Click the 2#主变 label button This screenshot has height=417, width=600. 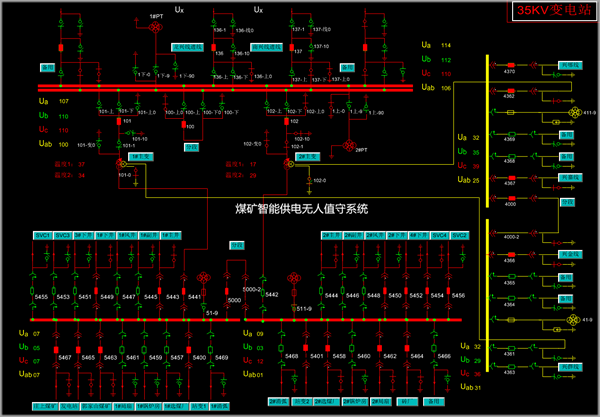pyautogui.click(x=308, y=156)
